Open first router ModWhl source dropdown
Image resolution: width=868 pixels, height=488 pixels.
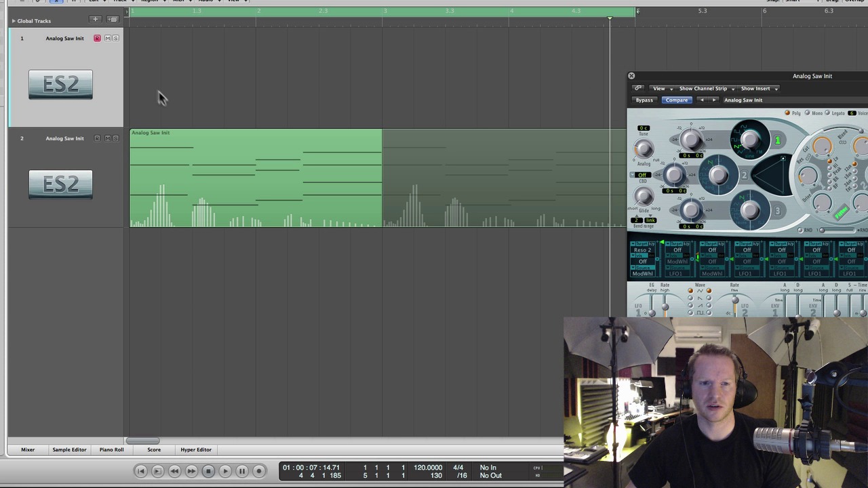coord(642,274)
